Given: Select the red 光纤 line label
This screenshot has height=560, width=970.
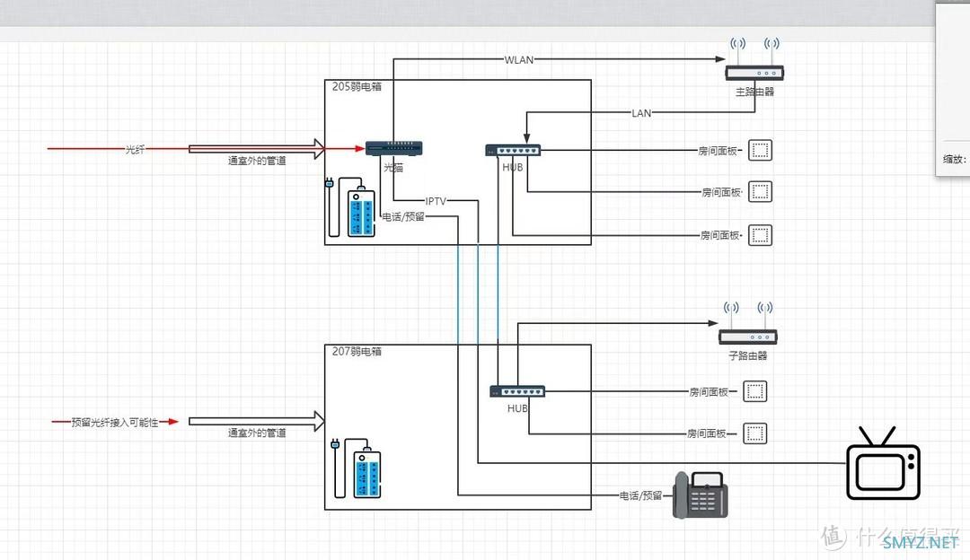Looking at the screenshot, I should (x=136, y=149).
